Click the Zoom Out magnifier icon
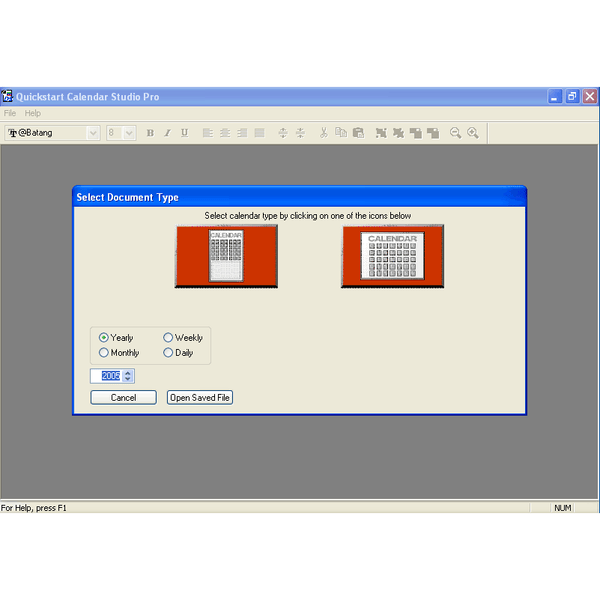Viewport: 600px width, 600px height. click(x=455, y=133)
